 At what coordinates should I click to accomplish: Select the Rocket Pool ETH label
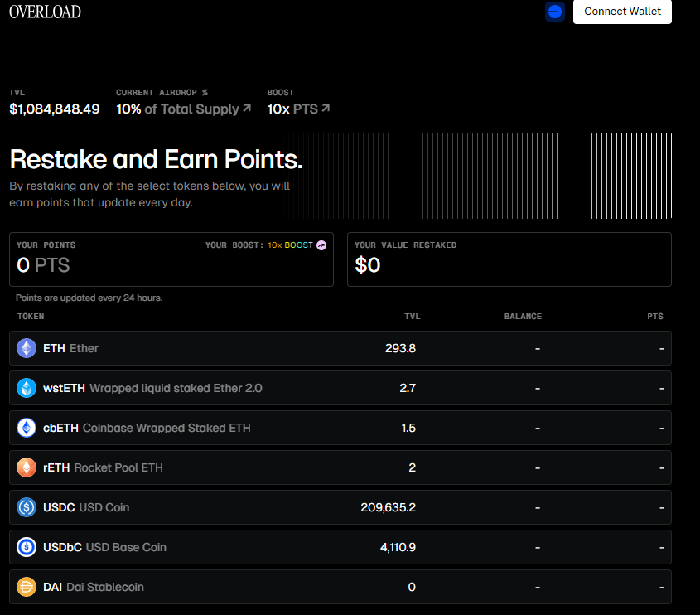pyautogui.click(x=118, y=467)
